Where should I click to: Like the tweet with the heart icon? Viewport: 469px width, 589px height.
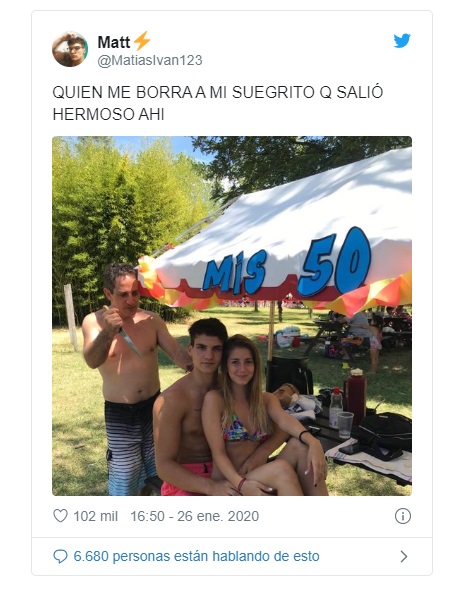60,516
